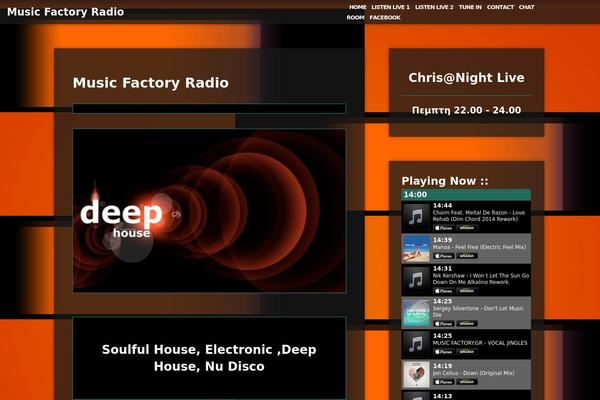Click the music note artwork for VOCAL JINGLES entry
The image size is (600, 400).
pos(416,344)
